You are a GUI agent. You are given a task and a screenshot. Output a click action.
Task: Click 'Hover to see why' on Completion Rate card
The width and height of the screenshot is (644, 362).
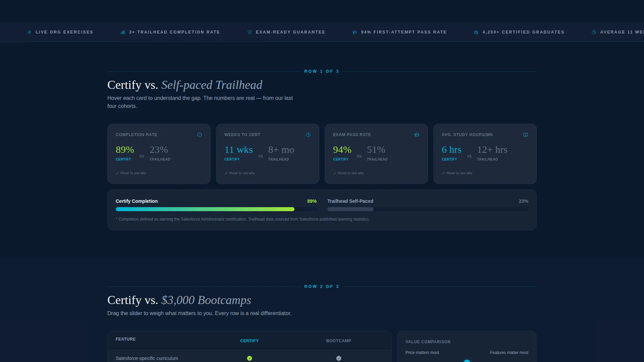click(133, 173)
